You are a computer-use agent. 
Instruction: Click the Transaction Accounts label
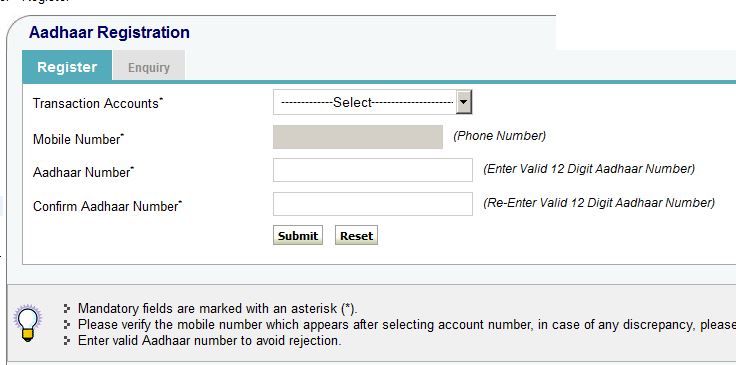click(x=98, y=103)
